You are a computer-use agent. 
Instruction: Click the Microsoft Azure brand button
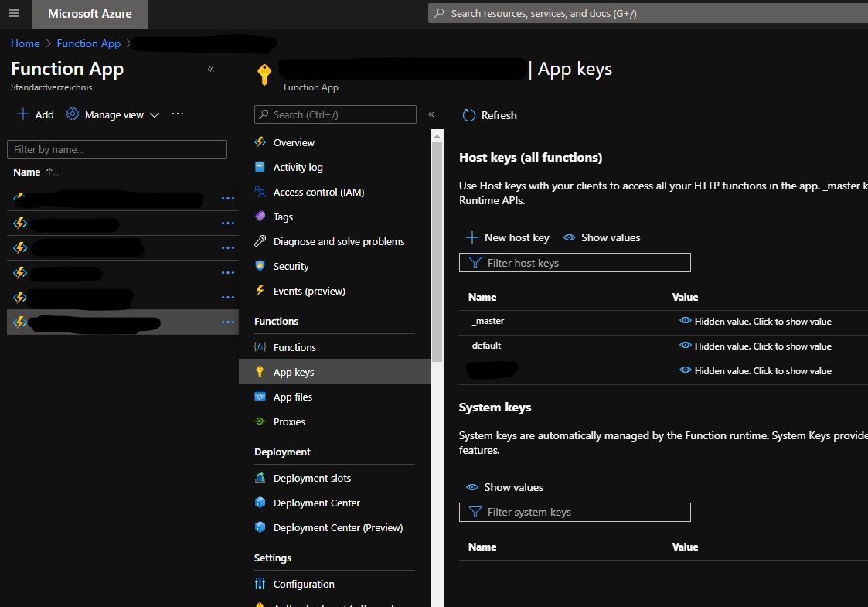pyautogui.click(x=90, y=14)
